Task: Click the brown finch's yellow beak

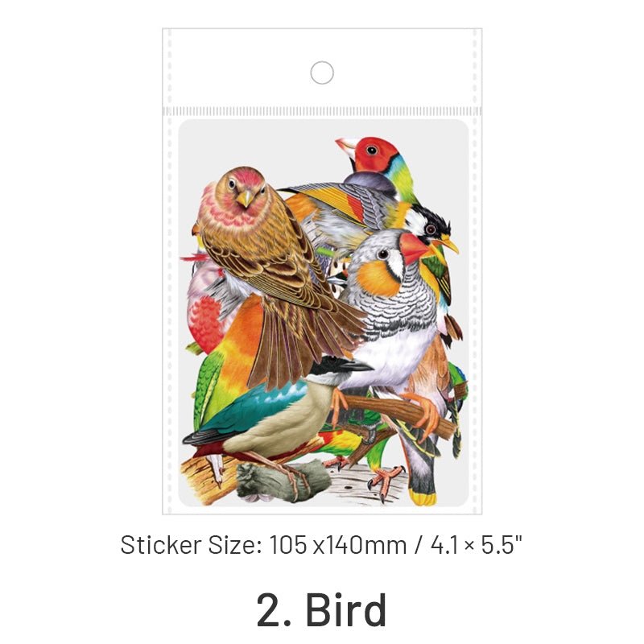Action: [x=246, y=198]
